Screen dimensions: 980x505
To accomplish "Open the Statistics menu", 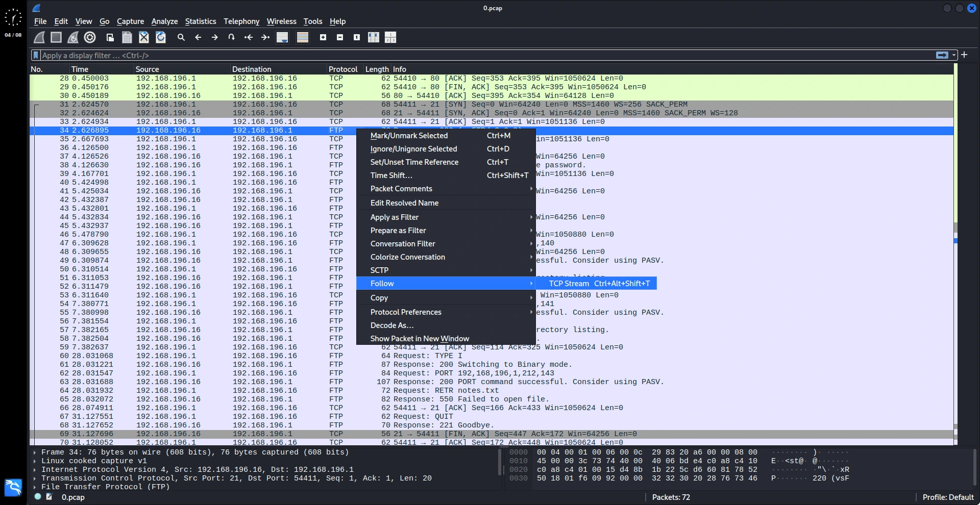I will [200, 21].
